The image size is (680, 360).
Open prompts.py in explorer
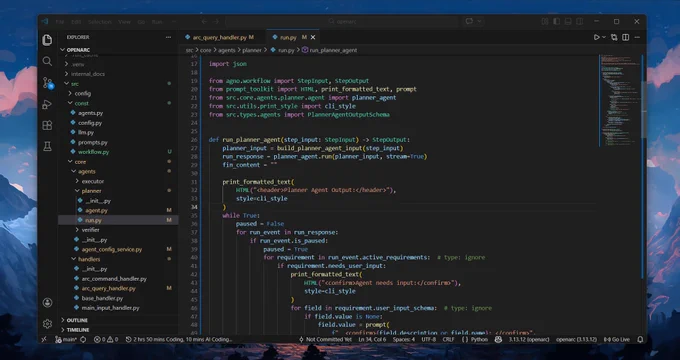point(92,142)
